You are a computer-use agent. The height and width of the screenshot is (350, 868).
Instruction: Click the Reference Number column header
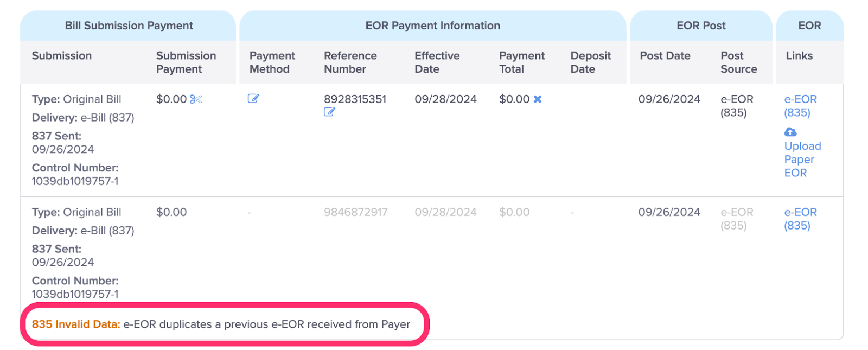coord(350,62)
